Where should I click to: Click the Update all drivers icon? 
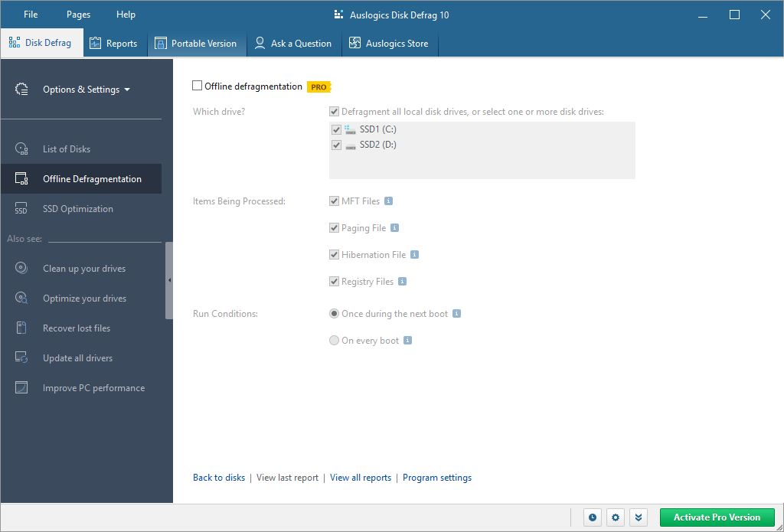click(21, 358)
